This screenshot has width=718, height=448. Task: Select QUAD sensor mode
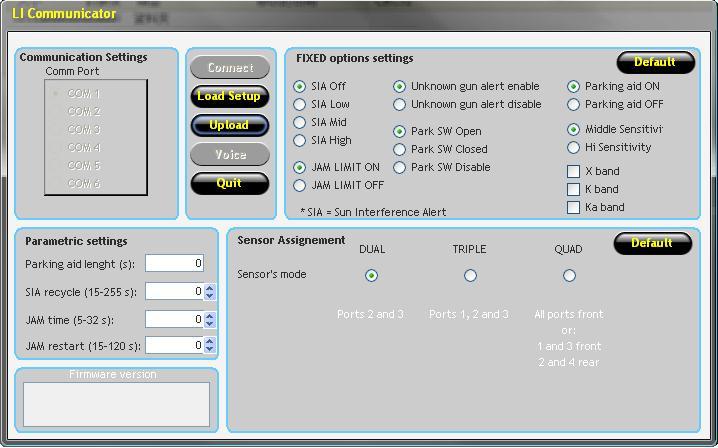tap(569, 276)
